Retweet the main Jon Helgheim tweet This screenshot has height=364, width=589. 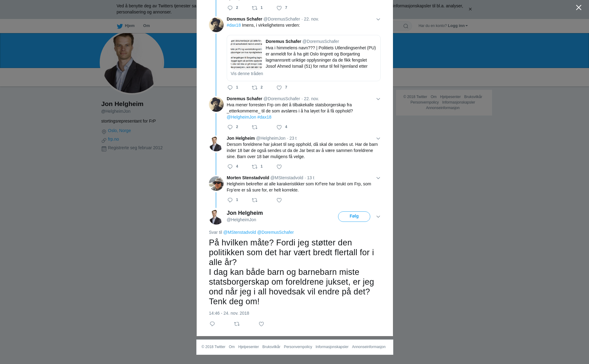click(x=237, y=324)
